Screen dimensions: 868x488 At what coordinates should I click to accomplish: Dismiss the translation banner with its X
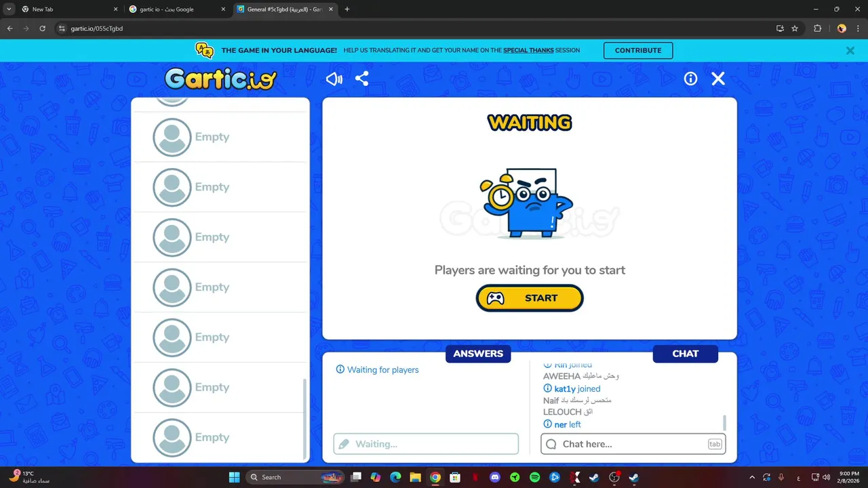coord(850,50)
